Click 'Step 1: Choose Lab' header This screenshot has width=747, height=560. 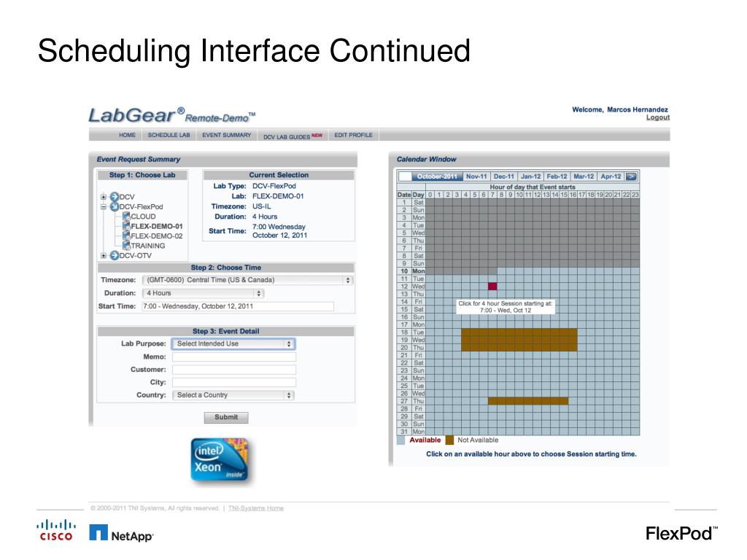tap(142, 175)
